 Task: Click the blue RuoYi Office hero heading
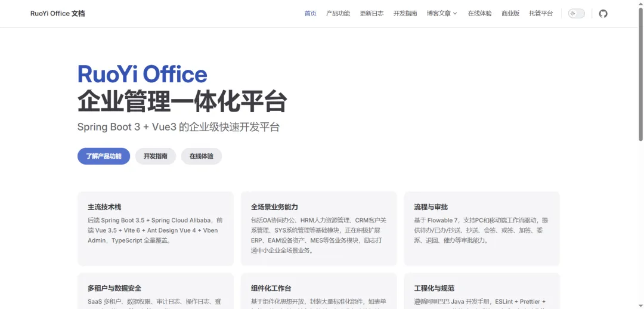[x=142, y=75]
